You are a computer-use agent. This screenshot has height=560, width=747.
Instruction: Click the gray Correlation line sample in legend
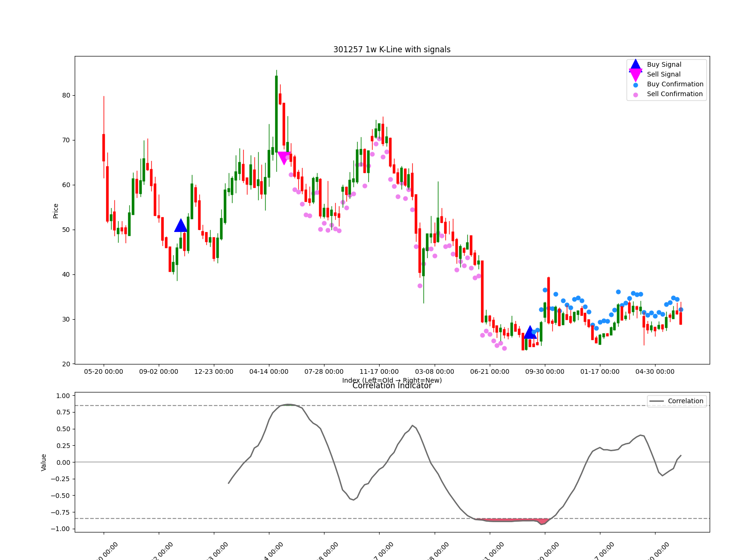point(656,401)
